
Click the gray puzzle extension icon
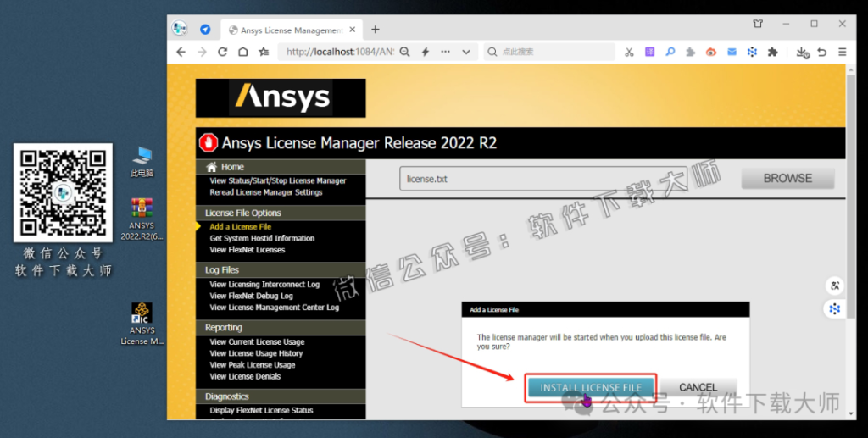coord(690,52)
